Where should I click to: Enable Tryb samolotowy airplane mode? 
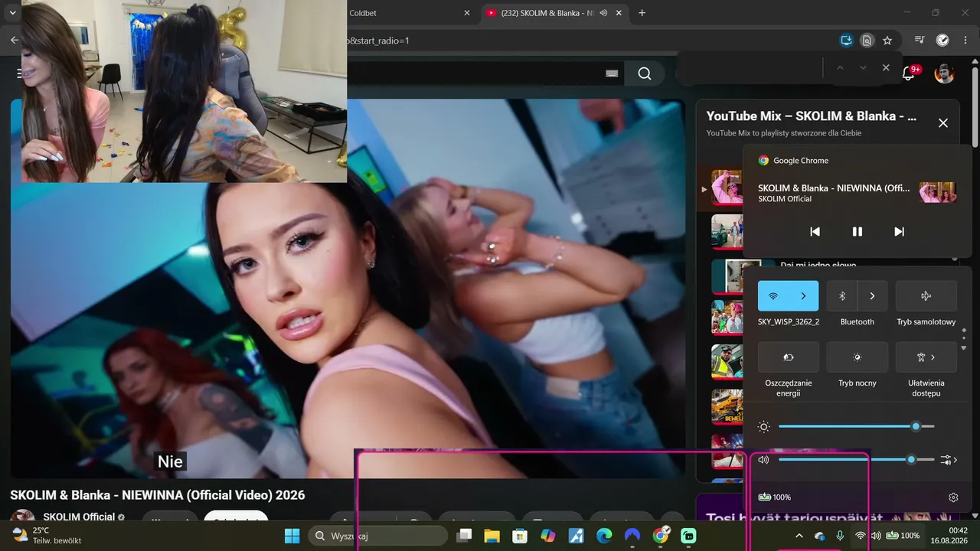point(926,296)
